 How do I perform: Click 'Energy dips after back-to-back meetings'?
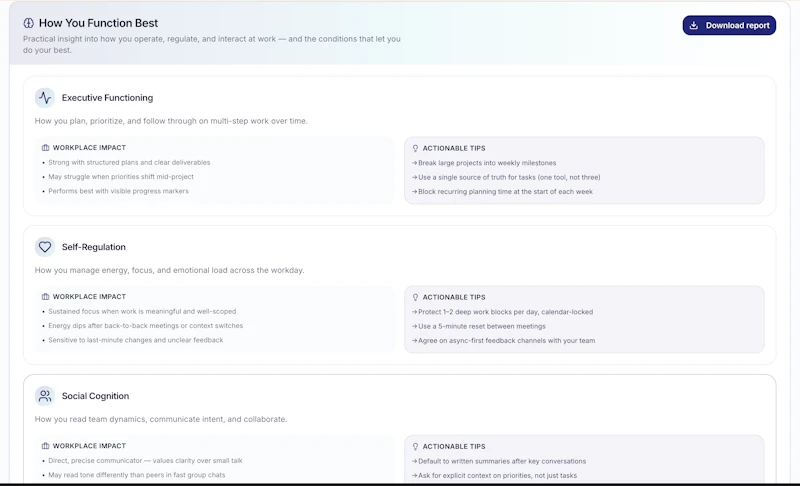click(145, 325)
